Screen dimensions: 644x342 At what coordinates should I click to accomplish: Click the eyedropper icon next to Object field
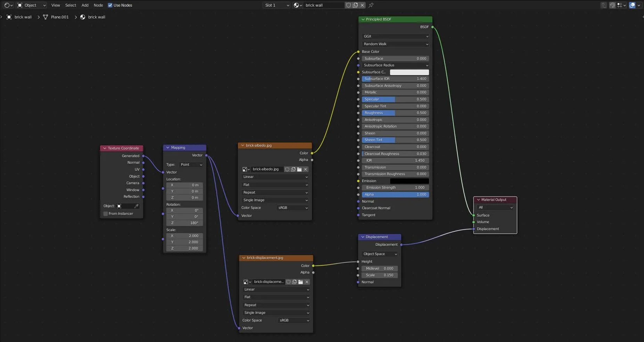pos(136,206)
